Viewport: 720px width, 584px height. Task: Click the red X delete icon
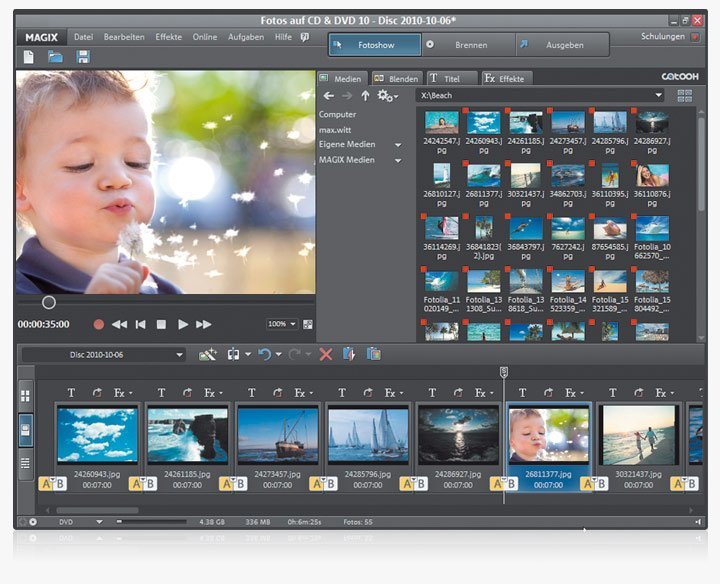coord(325,354)
